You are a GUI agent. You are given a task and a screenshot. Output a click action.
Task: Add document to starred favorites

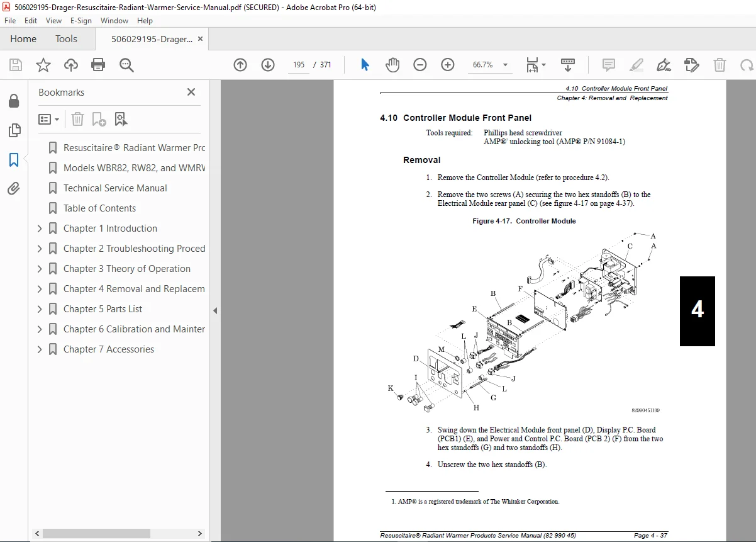(x=43, y=65)
